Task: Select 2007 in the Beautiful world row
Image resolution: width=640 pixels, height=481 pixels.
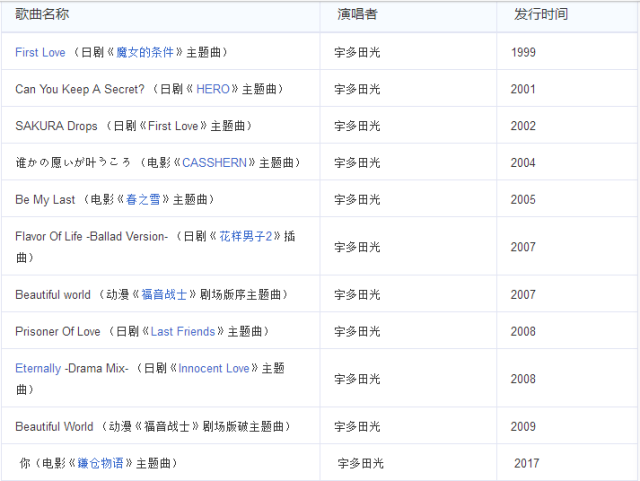Action: [523, 294]
